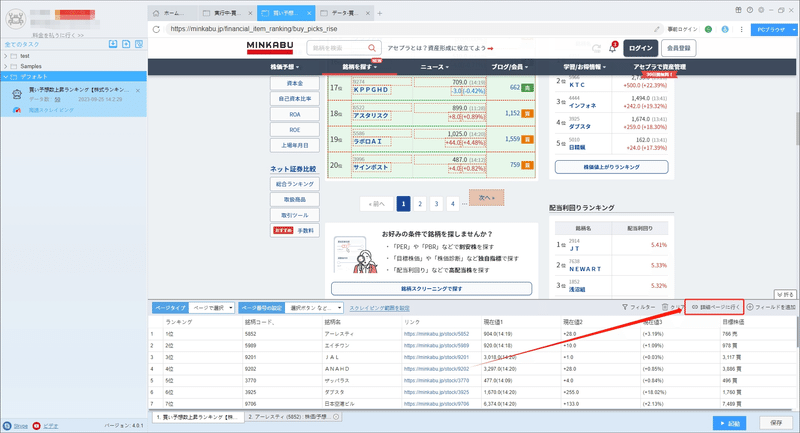
Task: Click the green round icon in address bar
Action: 708,30
